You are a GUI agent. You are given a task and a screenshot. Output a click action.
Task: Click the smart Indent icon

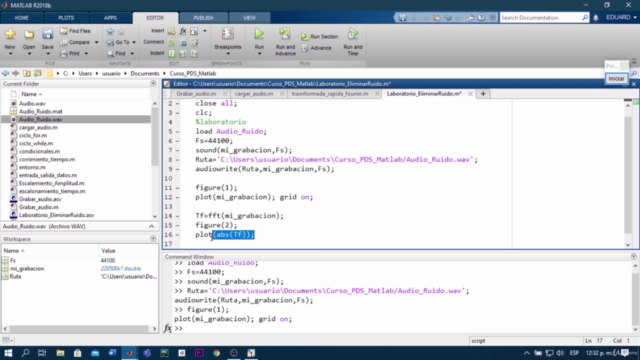coord(171,53)
